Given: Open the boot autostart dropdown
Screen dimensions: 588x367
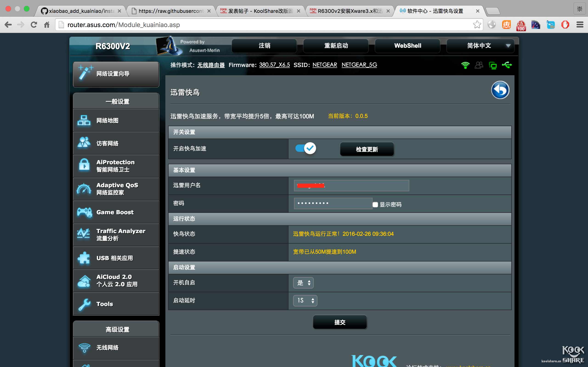Looking at the screenshot, I should (303, 283).
